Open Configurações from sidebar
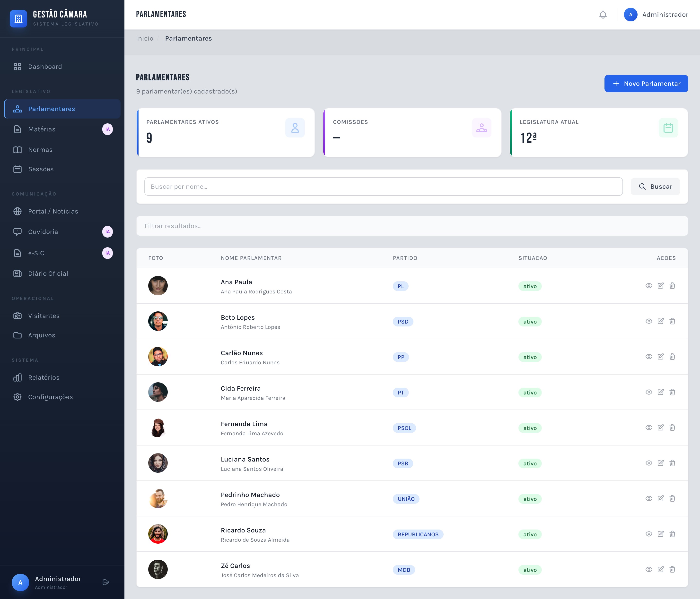This screenshot has width=700, height=599. tap(50, 397)
